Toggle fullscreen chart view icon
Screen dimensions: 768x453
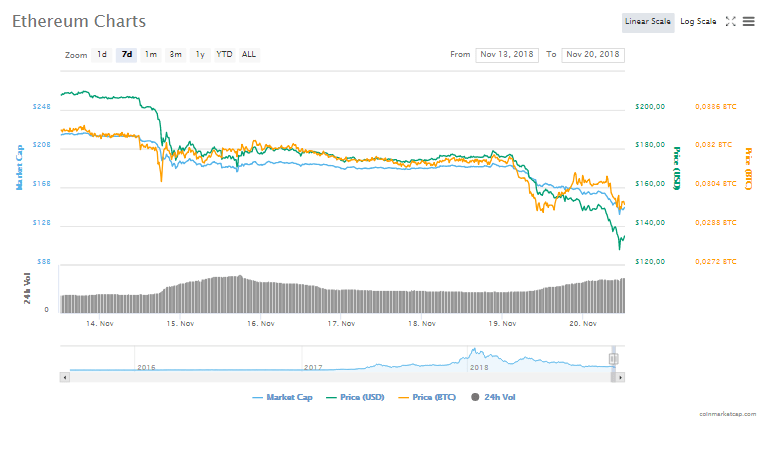point(730,22)
